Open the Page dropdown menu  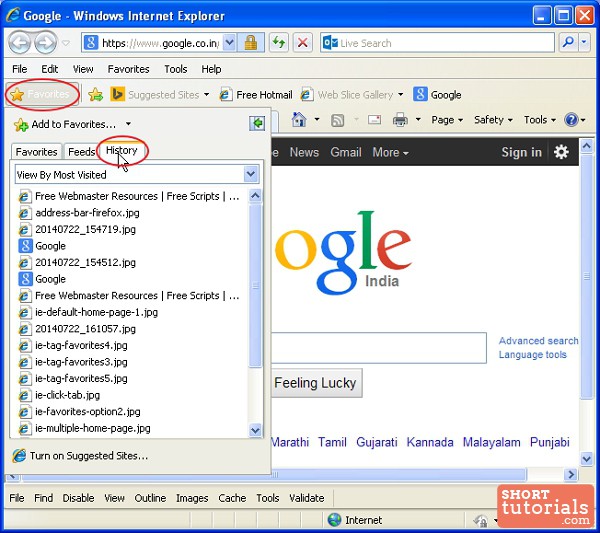pyautogui.click(x=446, y=120)
